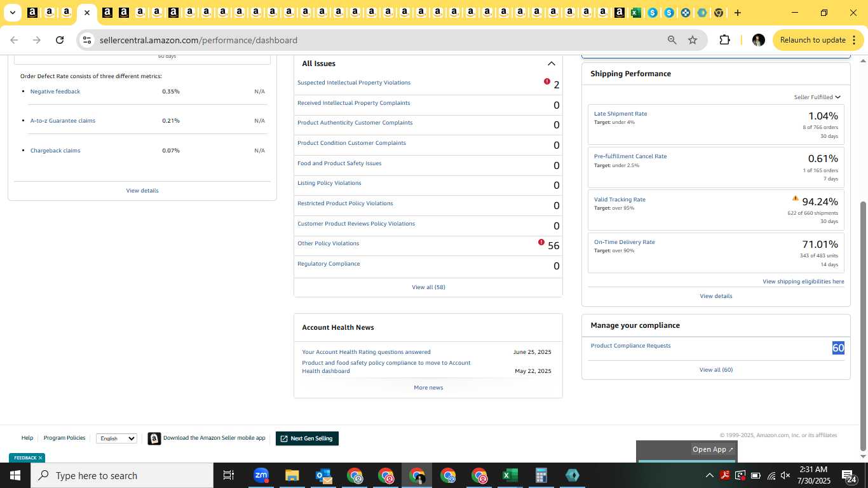Open Outlook from the taskbar

(323, 475)
